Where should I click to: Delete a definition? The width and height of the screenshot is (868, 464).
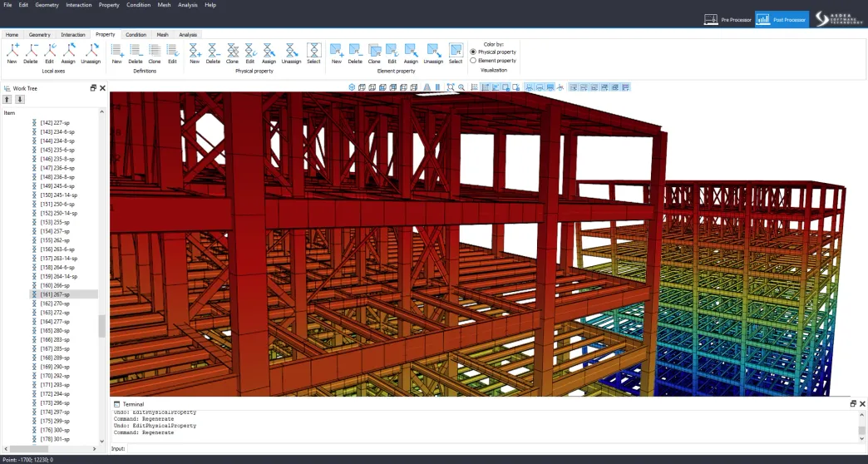(x=136, y=54)
